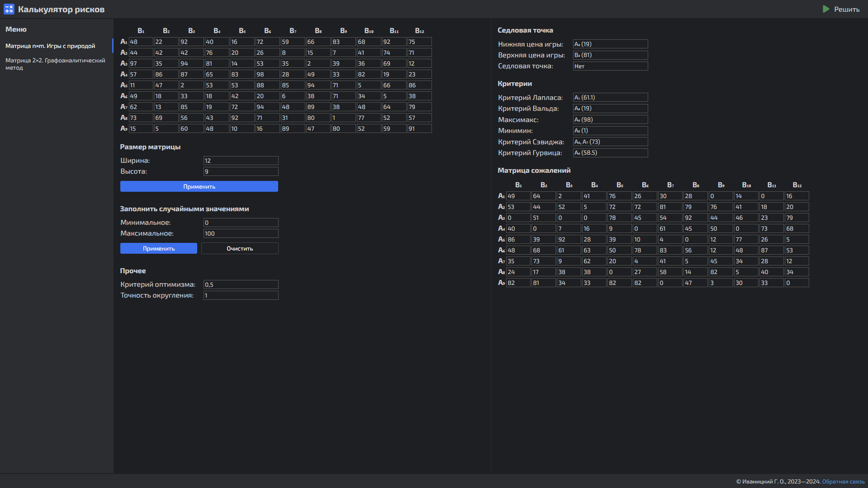Click the Минимальное value field
The width and height of the screenshot is (868, 488).
click(x=241, y=223)
